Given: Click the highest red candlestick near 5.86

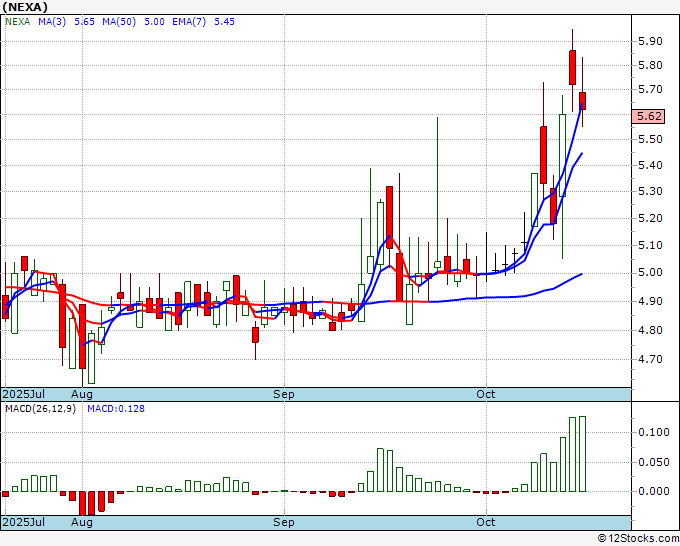Looking at the screenshot, I should click(x=572, y=67).
